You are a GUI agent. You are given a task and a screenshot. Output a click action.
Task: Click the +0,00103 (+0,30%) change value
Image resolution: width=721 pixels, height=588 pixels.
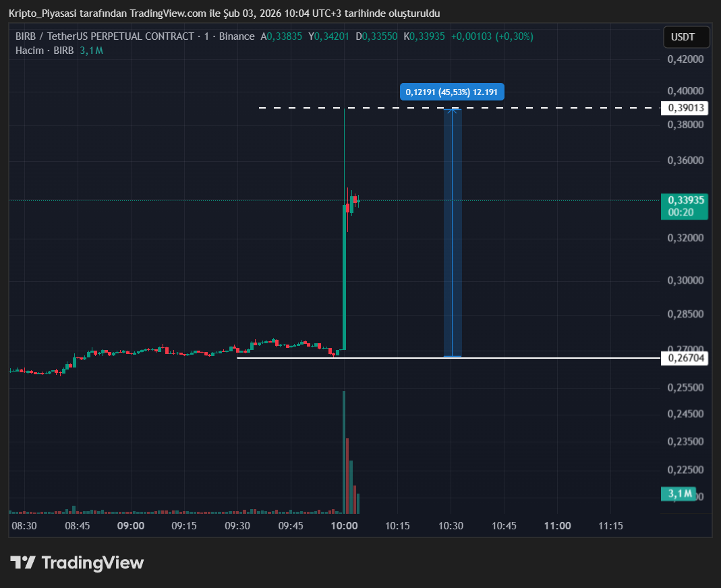[492, 36]
